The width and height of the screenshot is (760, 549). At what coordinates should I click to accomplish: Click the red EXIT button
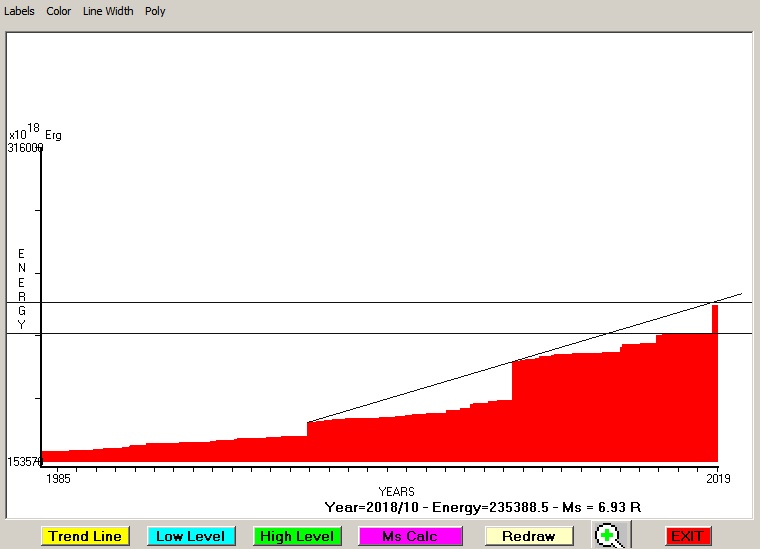[x=687, y=536]
